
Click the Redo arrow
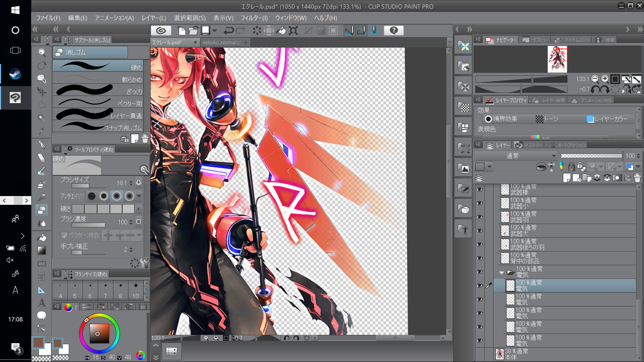point(240,31)
